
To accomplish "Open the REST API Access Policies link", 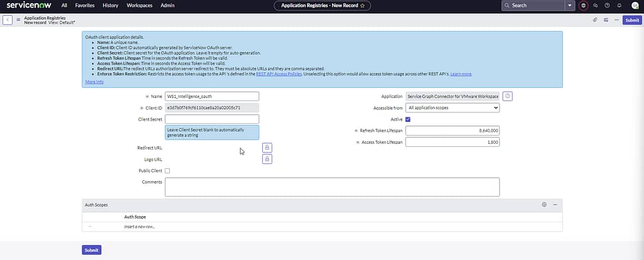I will (279, 74).
